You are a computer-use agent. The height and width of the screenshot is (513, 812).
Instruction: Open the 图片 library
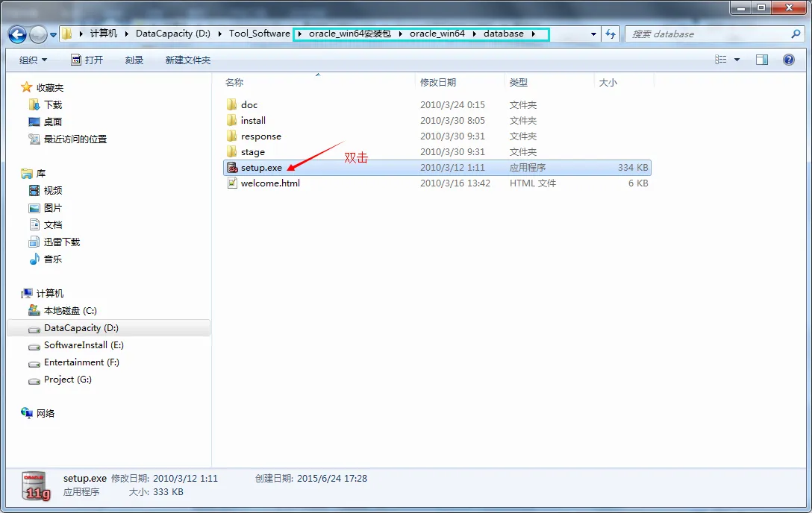(x=53, y=208)
